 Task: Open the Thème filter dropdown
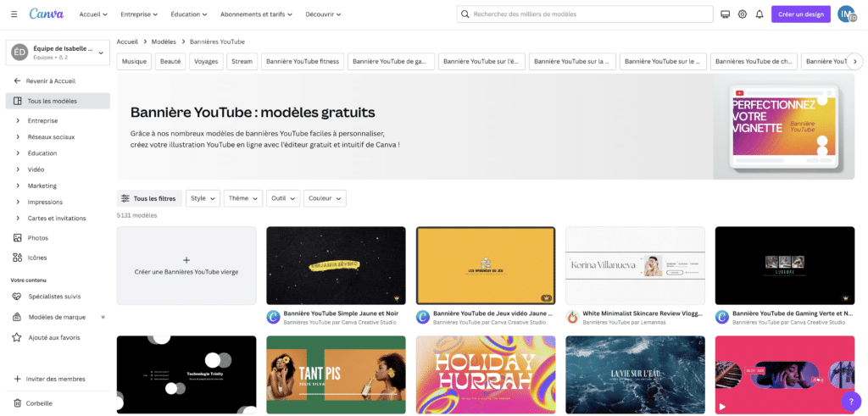point(243,198)
